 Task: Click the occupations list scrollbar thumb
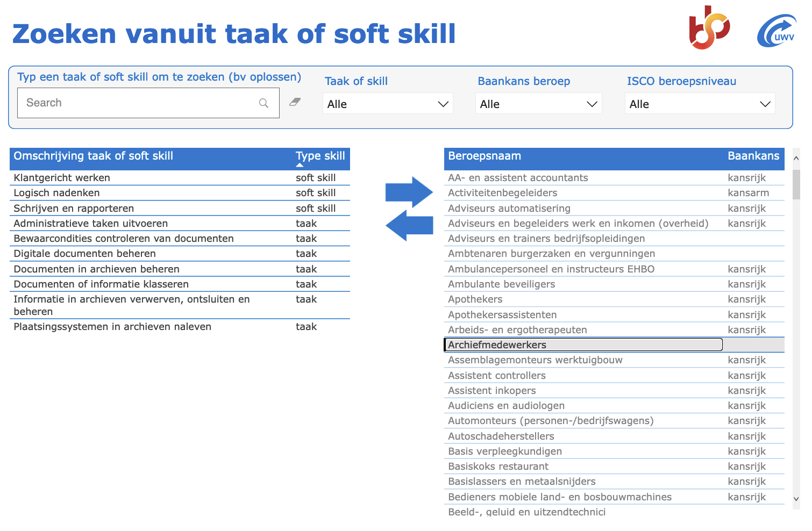(x=796, y=184)
